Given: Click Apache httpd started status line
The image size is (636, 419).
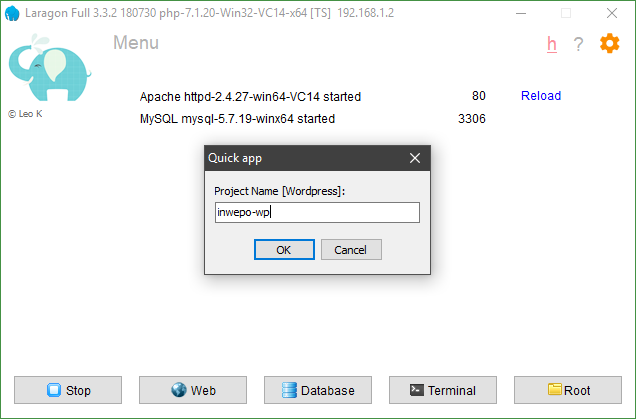Looking at the screenshot, I should pyautogui.click(x=250, y=97).
